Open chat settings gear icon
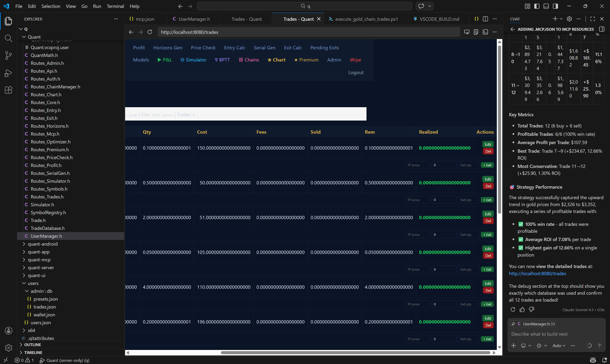Image resolution: width=610 pixels, height=364 pixels. [569, 19]
